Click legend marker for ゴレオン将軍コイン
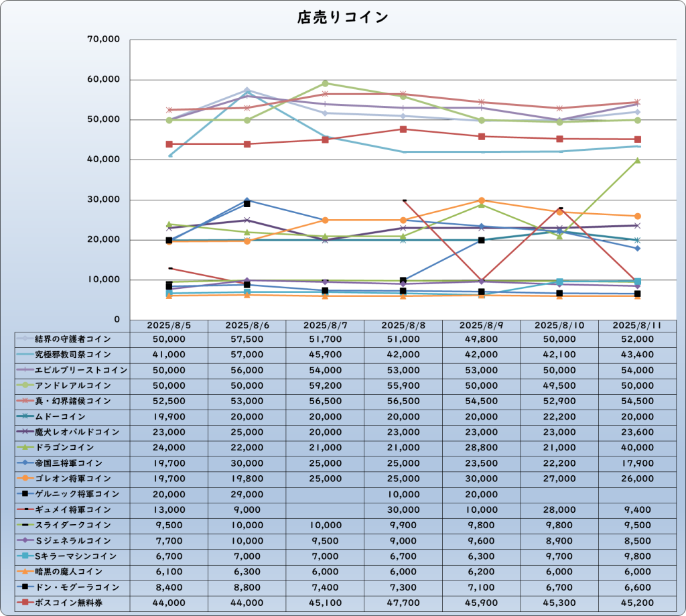Screen dimensions: 686x616 [x=25, y=479]
